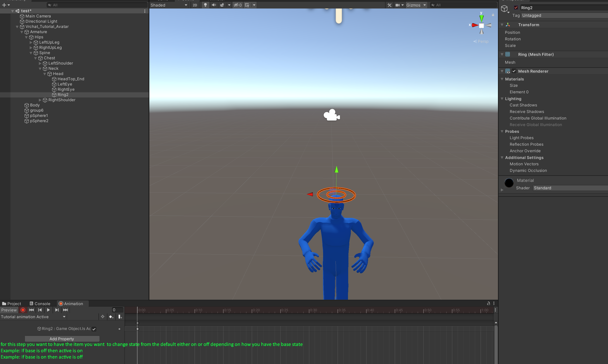The height and width of the screenshot is (364, 608).
Task: Click the Add Property button
Action: click(x=62, y=338)
